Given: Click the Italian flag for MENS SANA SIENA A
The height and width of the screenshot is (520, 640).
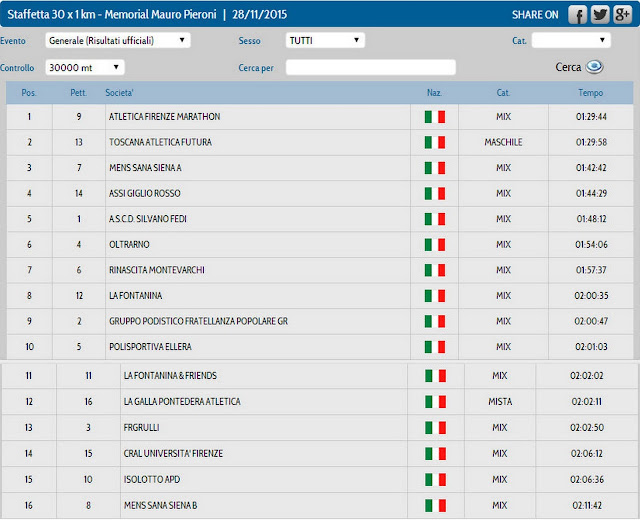Looking at the screenshot, I should pyautogui.click(x=435, y=168).
